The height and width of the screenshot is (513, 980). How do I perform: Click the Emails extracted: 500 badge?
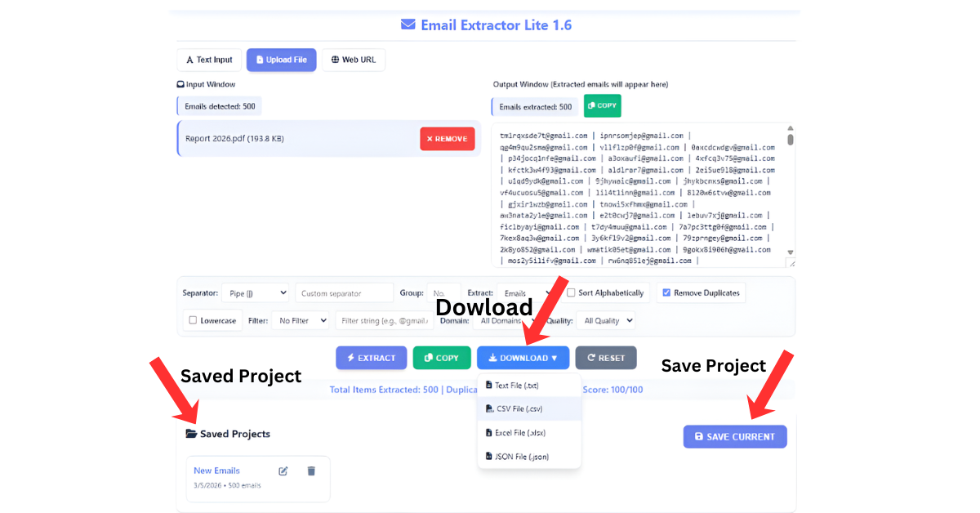(535, 107)
